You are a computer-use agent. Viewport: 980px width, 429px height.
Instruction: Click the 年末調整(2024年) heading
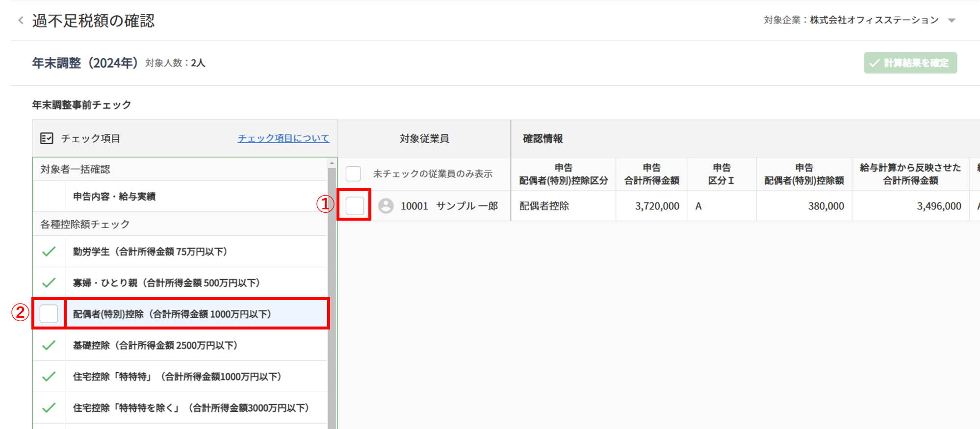pos(85,63)
